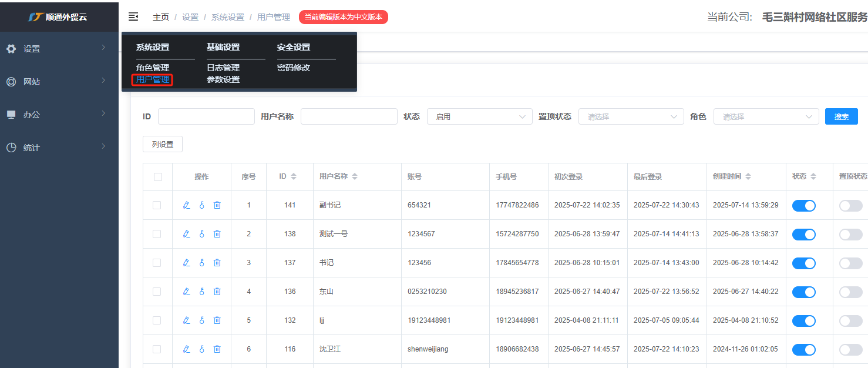Click the account cell shenweijiang
This screenshot has height=368, width=868.
(428, 349)
